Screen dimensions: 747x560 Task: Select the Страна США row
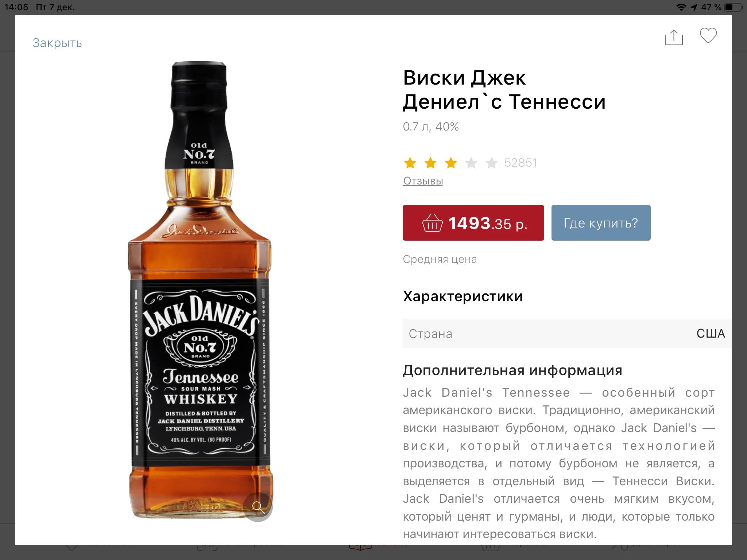coord(567,334)
